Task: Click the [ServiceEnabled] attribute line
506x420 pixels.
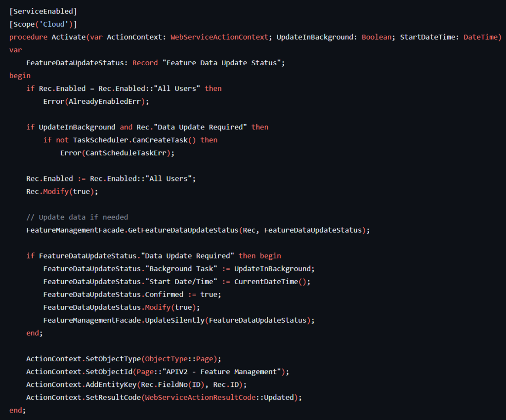Action: click(x=43, y=11)
